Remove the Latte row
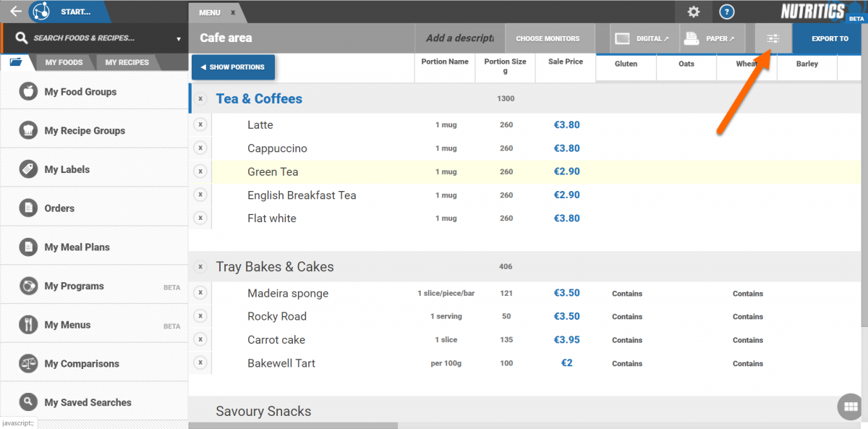 point(200,125)
